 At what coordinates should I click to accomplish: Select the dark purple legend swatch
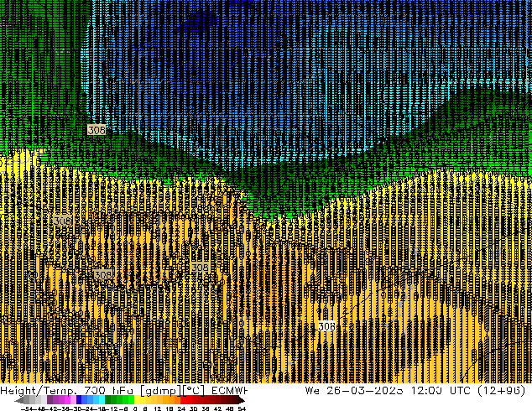point(50,400)
